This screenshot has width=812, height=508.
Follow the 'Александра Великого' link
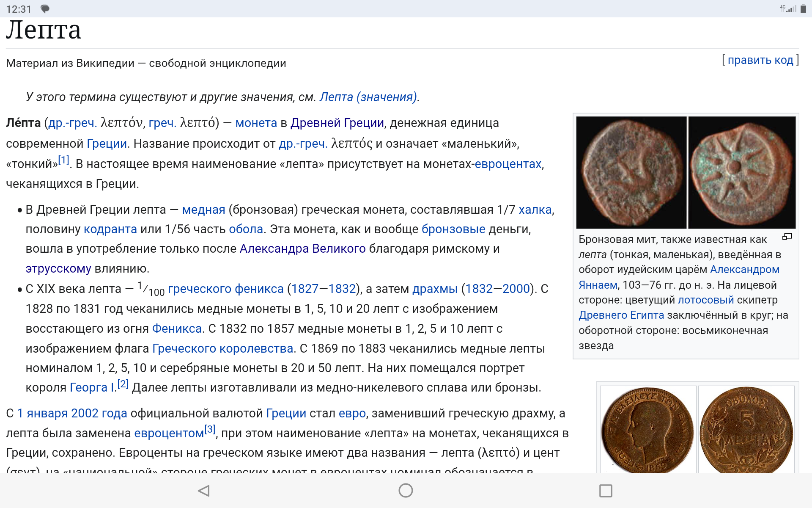tap(302, 248)
